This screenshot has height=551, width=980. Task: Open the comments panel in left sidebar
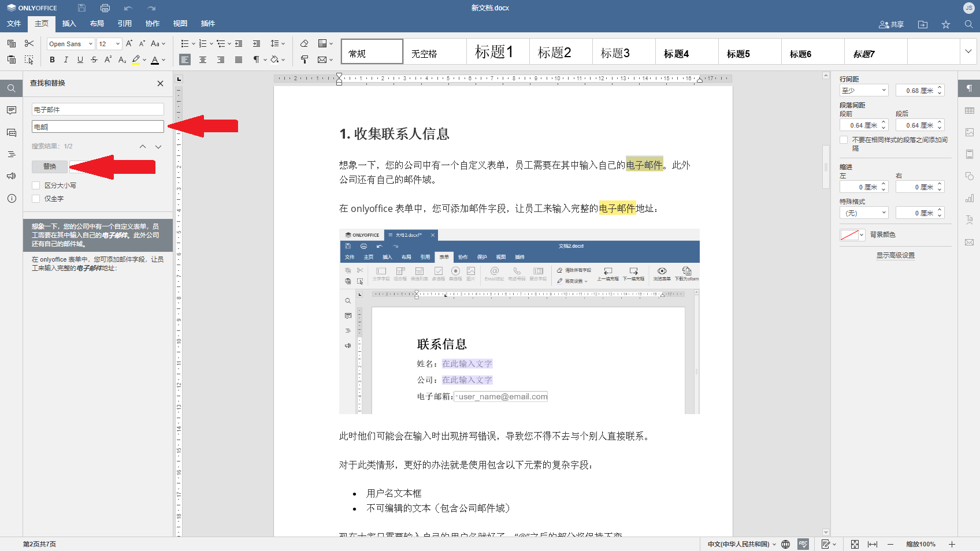11,110
